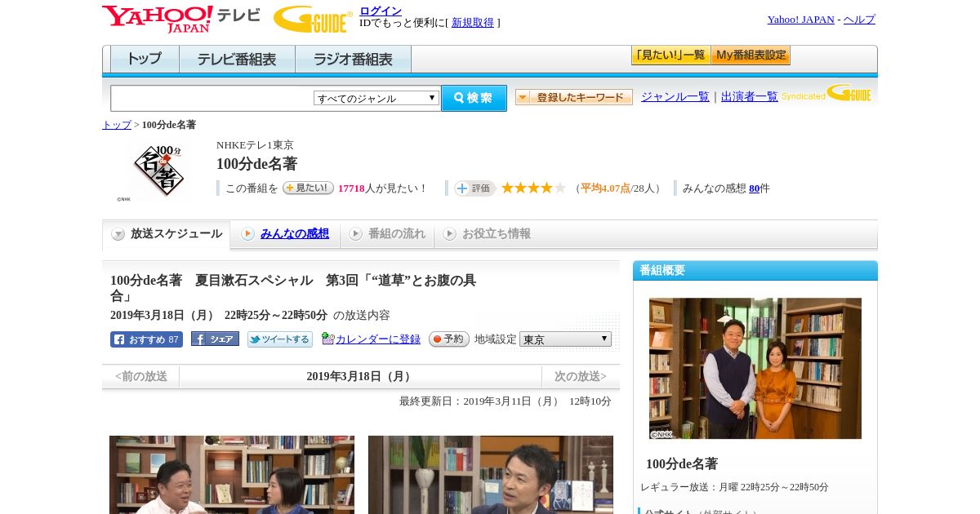Click the NHKEテレ1東京 channel text
This screenshot has width=980, height=514.
pos(255,145)
